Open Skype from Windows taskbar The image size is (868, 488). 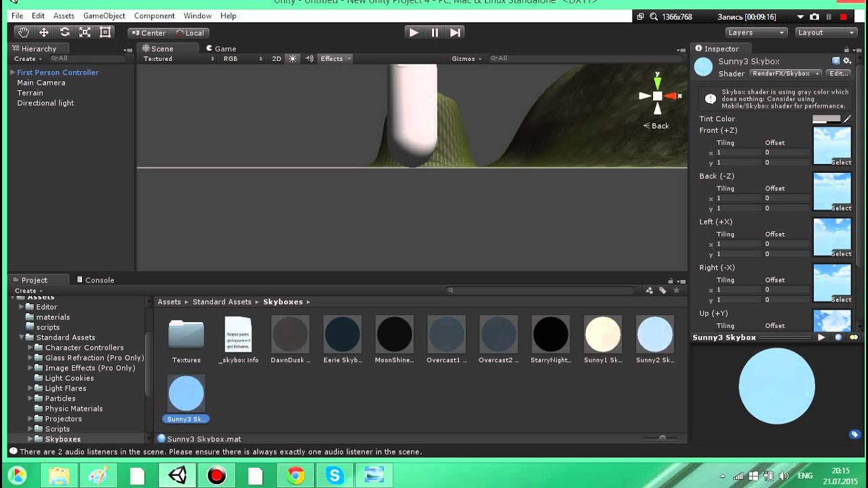334,476
